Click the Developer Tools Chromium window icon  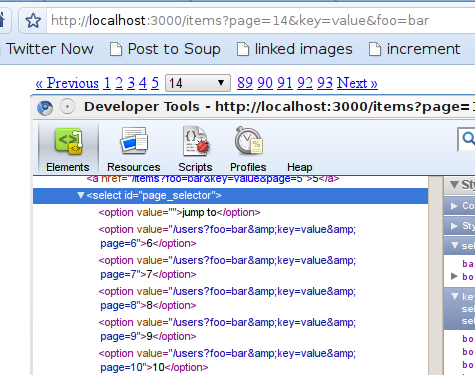click(x=45, y=108)
